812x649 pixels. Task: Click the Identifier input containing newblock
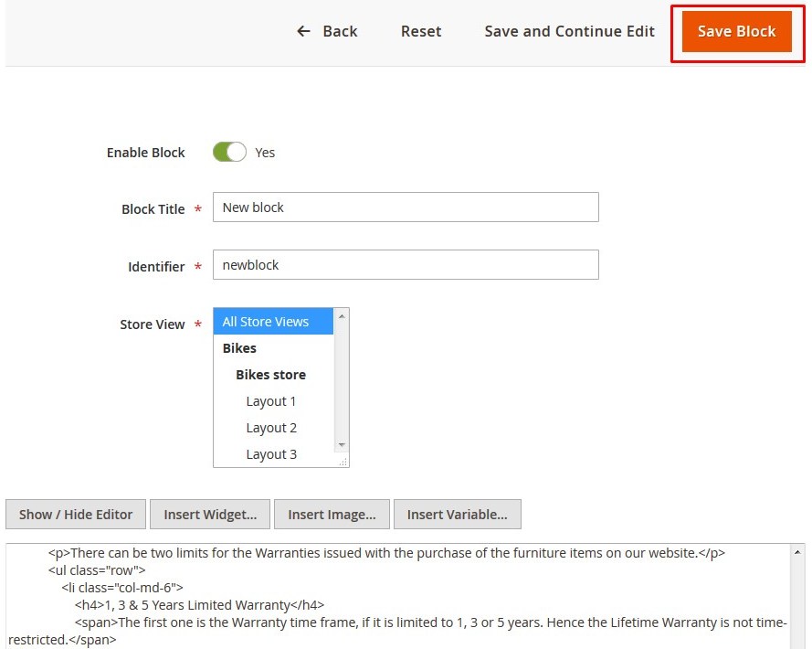(406, 265)
